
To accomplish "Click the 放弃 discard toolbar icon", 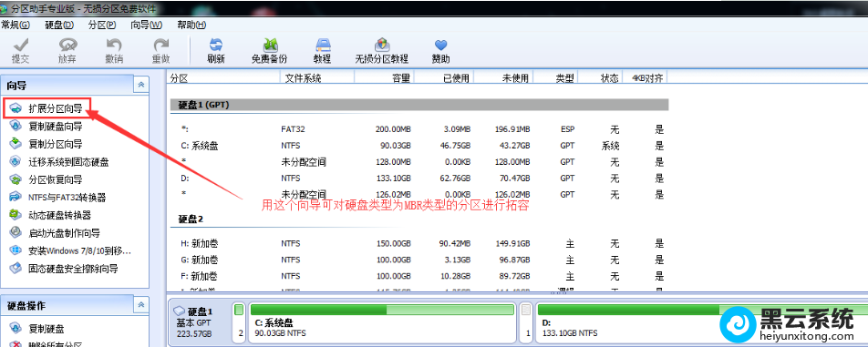I will tap(67, 51).
